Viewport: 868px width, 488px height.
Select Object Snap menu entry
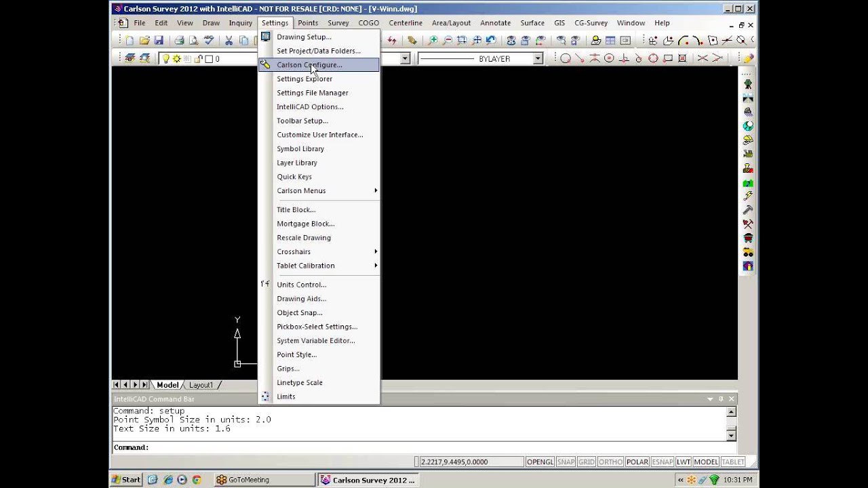coord(319,312)
